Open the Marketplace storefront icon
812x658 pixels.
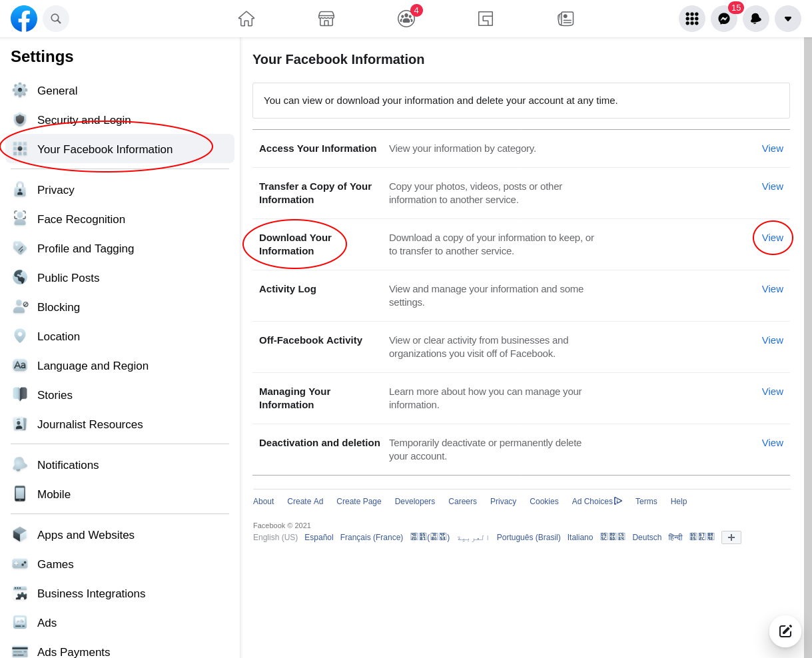326,19
